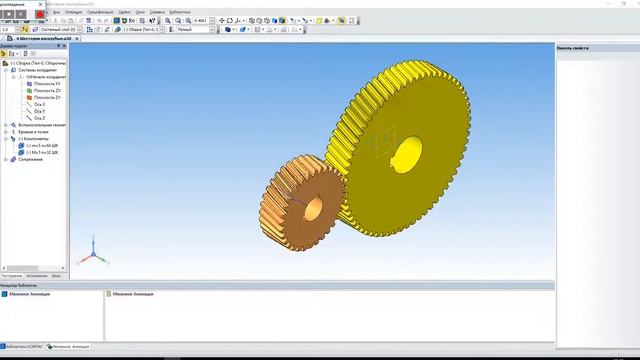Select first component listed under Компоненты
The width and height of the screenshot is (640, 360).
[x=42, y=146]
